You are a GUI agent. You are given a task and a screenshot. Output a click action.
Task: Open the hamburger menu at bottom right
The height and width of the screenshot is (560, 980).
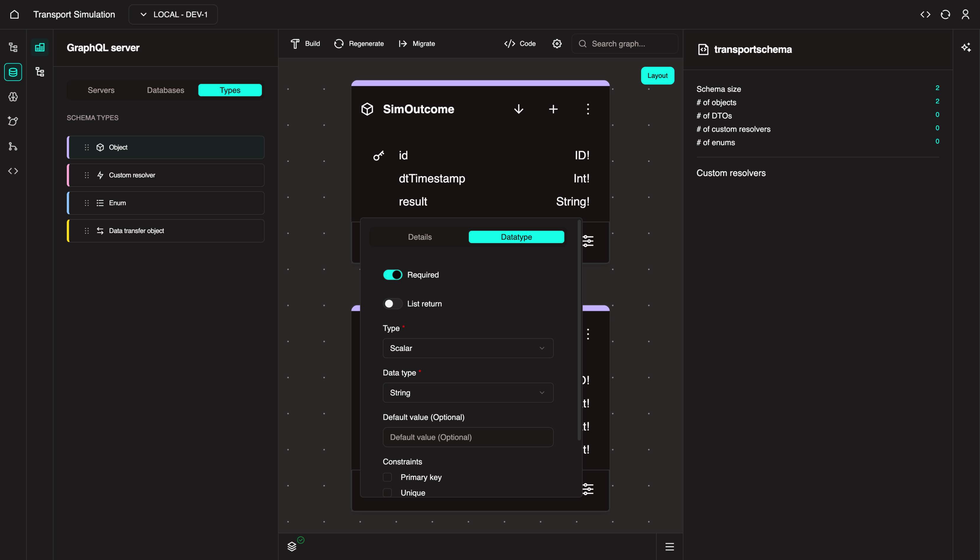coord(669,546)
